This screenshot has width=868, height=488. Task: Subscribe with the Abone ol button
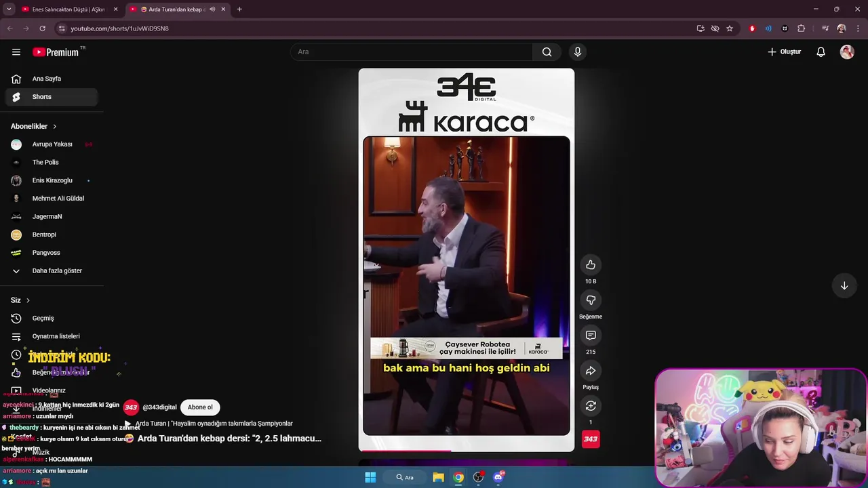200,407
